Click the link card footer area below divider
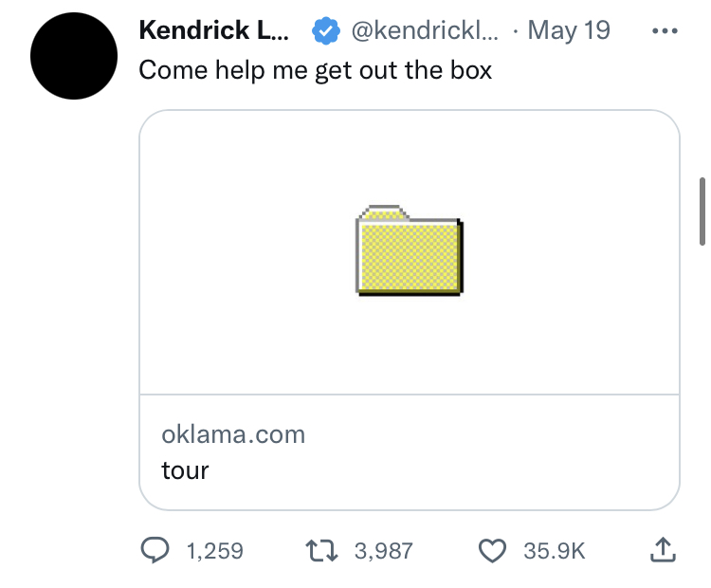 click(x=410, y=451)
